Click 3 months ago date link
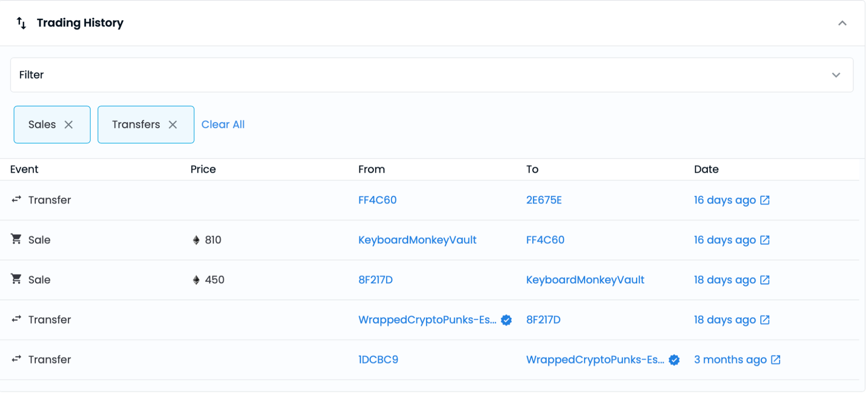The image size is (868, 395). (730, 360)
